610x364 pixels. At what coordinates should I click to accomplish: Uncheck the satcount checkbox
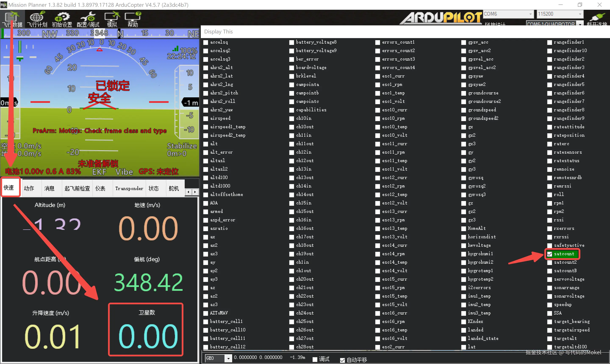tap(550, 254)
